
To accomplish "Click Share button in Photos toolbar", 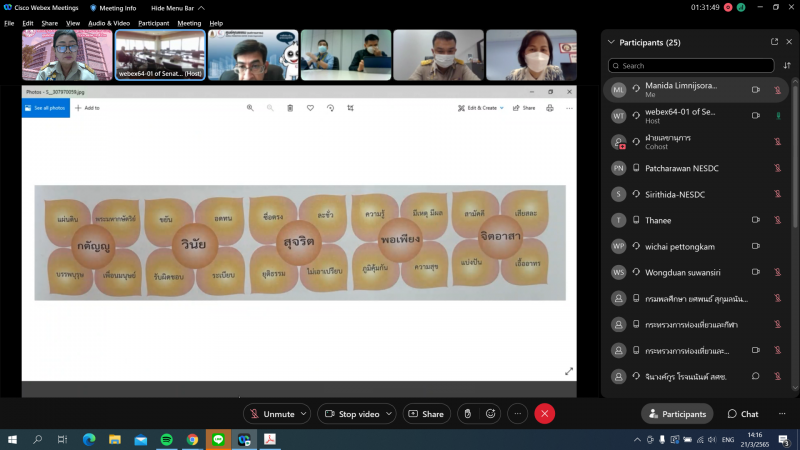I will (524, 108).
